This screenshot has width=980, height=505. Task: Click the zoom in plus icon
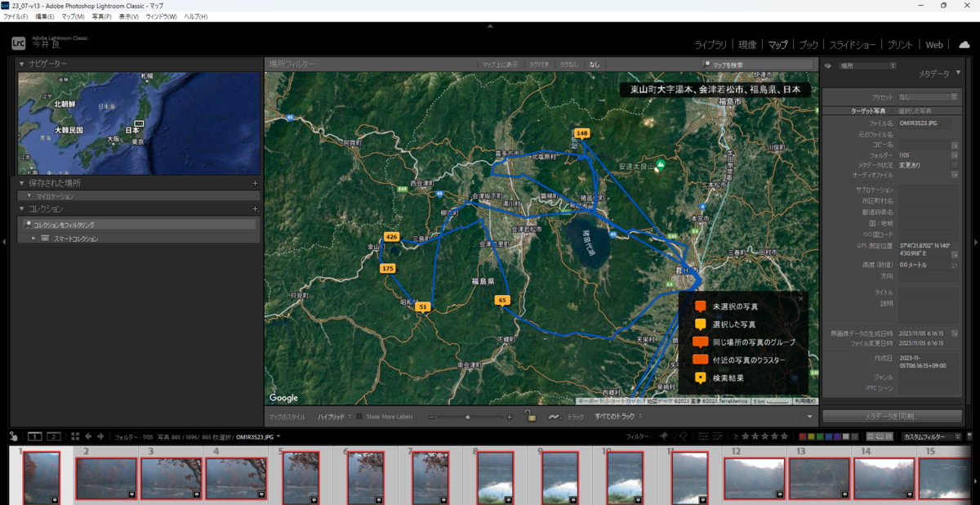(x=510, y=417)
